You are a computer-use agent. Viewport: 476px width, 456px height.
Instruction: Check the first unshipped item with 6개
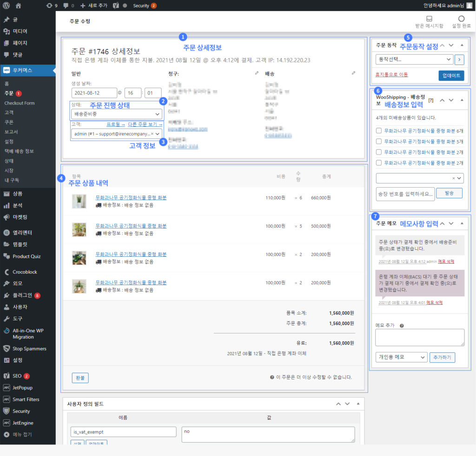(379, 131)
